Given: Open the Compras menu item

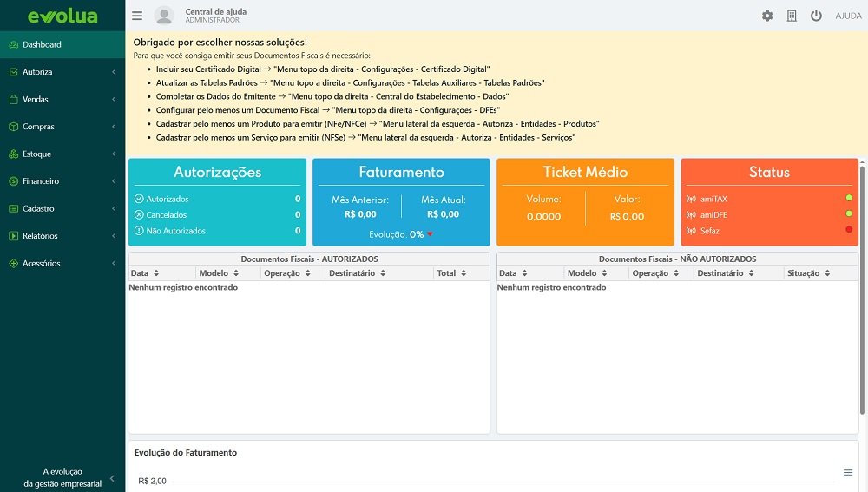Looking at the screenshot, I should (x=39, y=127).
